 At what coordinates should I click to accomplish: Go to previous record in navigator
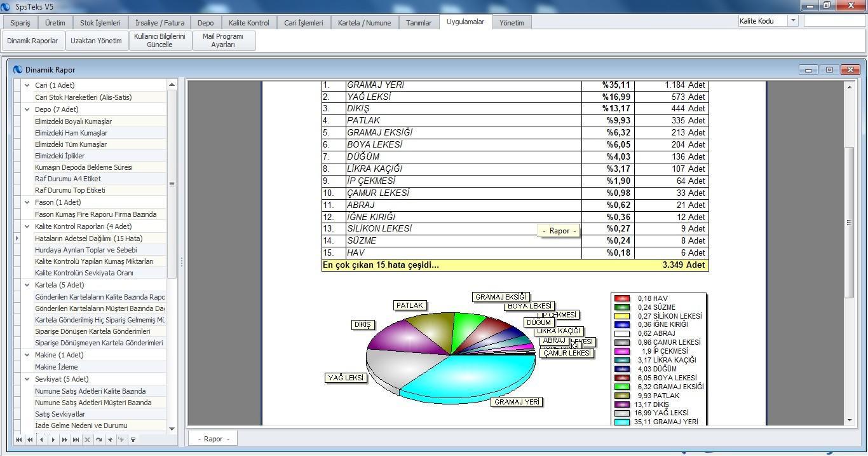pos(41,439)
